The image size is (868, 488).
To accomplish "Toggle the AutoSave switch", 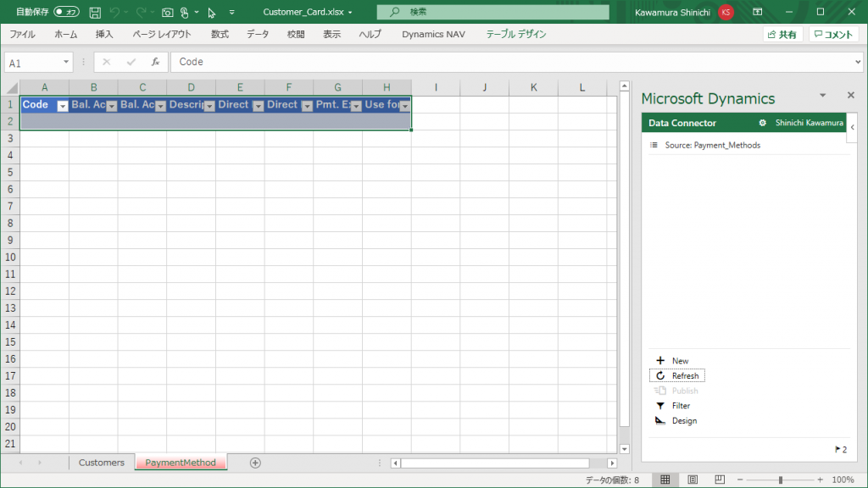I will pos(66,12).
